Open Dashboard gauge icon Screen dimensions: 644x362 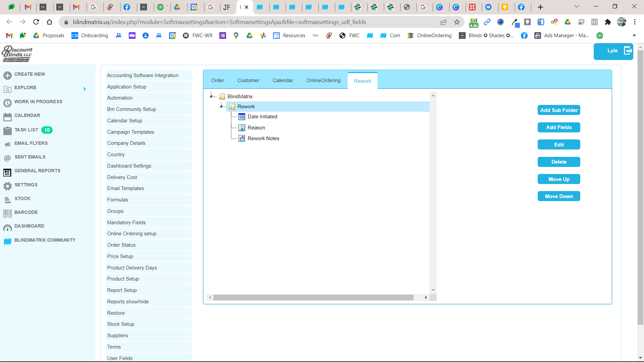pyautogui.click(x=7, y=228)
